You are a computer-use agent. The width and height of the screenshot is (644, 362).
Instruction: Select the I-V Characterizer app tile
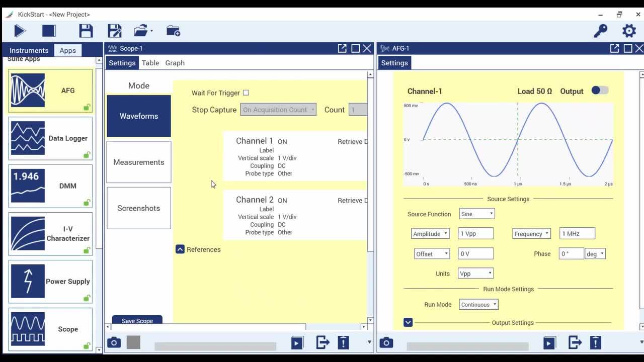pyautogui.click(x=50, y=234)
